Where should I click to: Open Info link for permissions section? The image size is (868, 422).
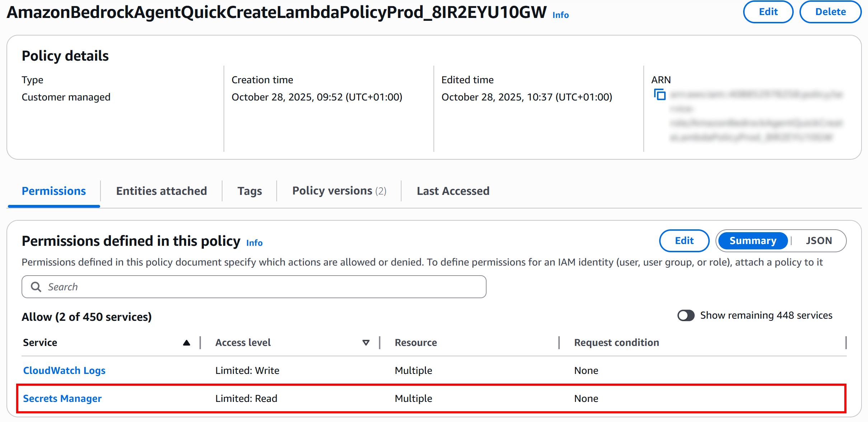coord(254,243)
